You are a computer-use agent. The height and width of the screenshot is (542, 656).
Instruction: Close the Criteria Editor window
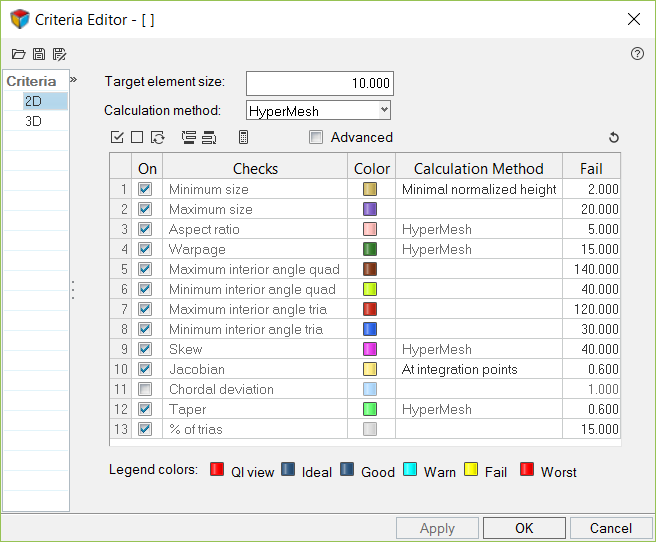634,19
